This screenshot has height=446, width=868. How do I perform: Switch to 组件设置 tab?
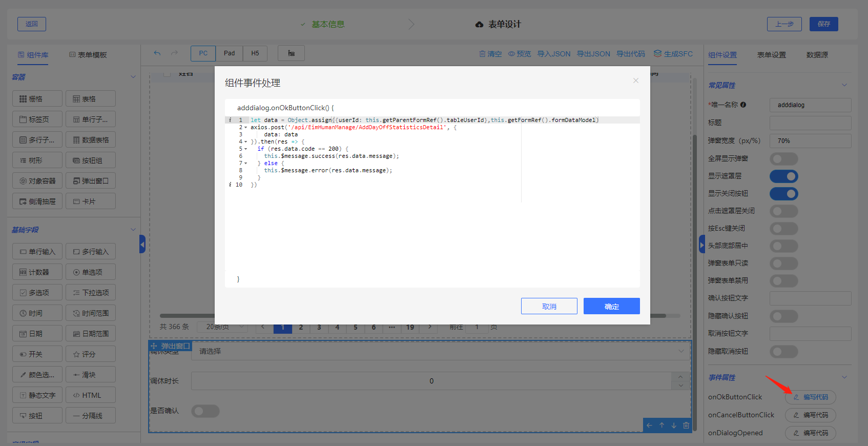coord(722,55)
